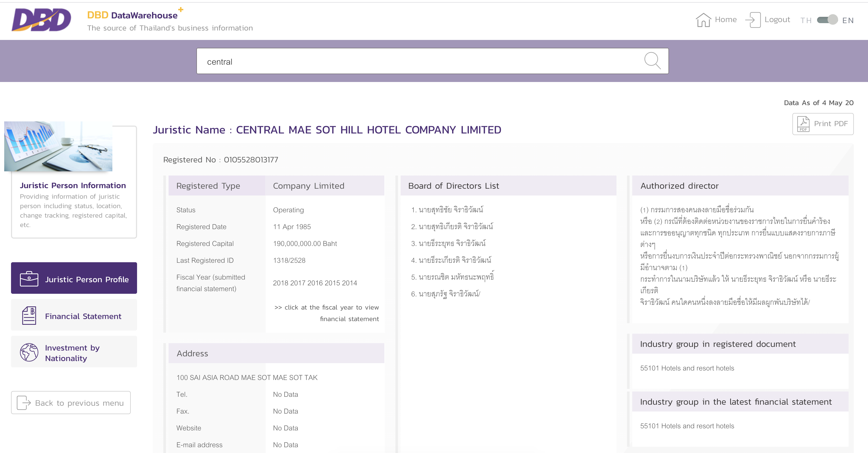The height and width of the screenshot is (453, 868).
Task: Select the TH language label
Action: tap(806, 20)
